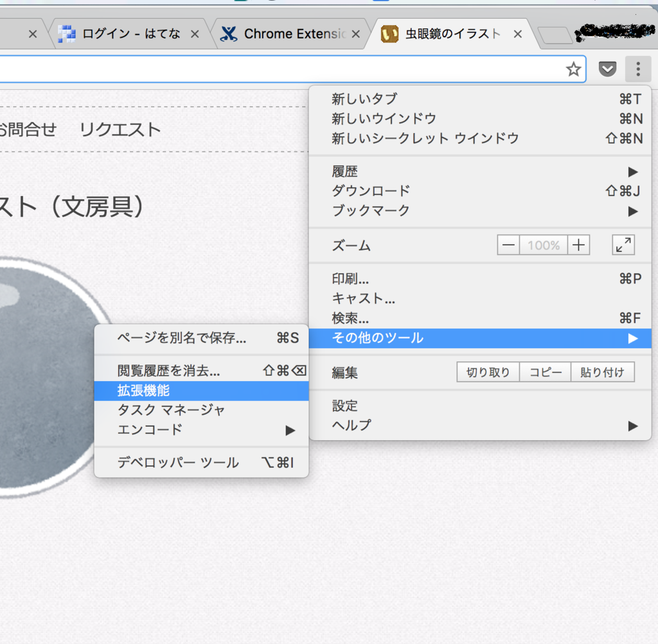
Task: Choose 新しいタブ from the menu
Action: click(480, 99)
